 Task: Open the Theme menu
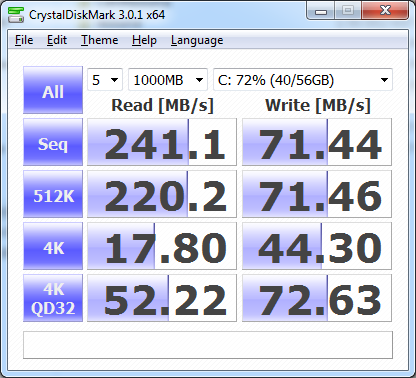point(100,40)
